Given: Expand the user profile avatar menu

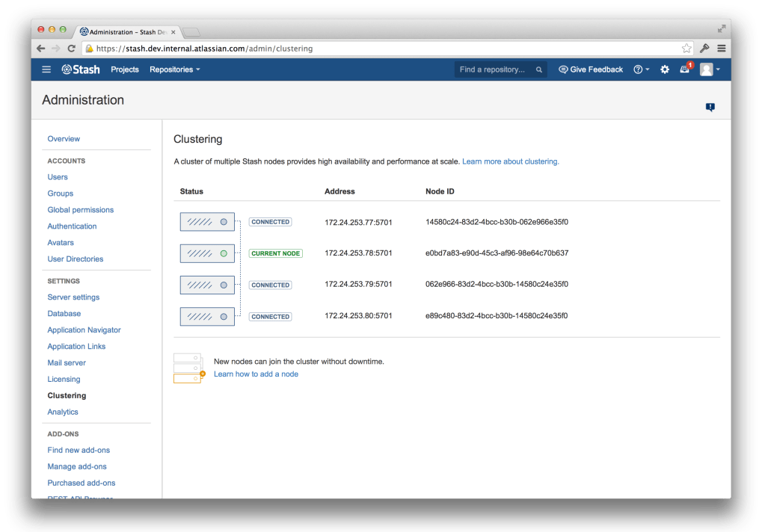Looking at the screenshot, I should click(710, 69).
